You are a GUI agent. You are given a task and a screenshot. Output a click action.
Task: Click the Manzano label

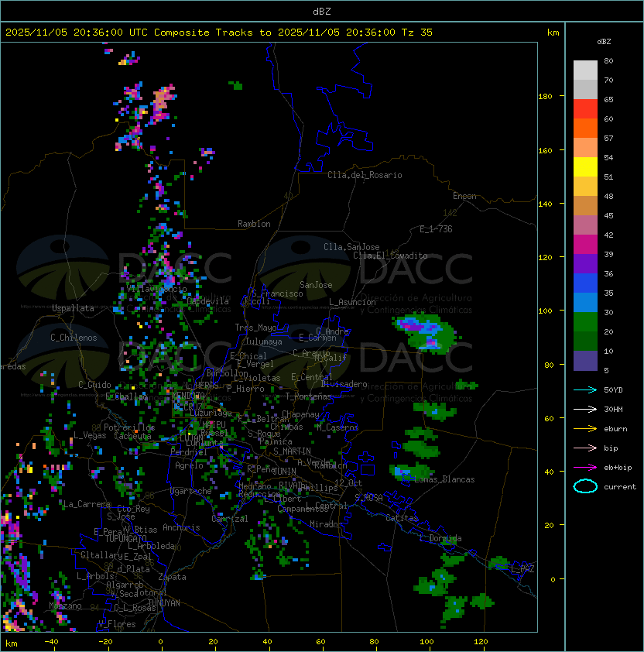point(65,606)
